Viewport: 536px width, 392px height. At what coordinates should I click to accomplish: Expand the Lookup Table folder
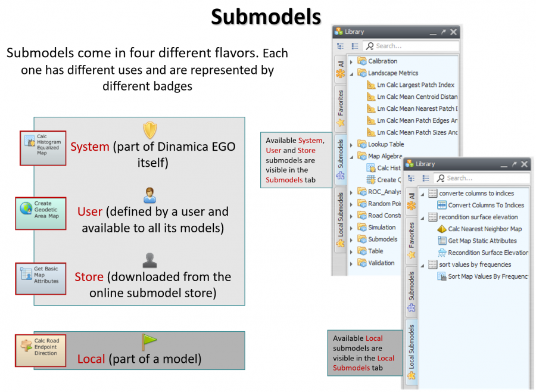click(351, 144)
